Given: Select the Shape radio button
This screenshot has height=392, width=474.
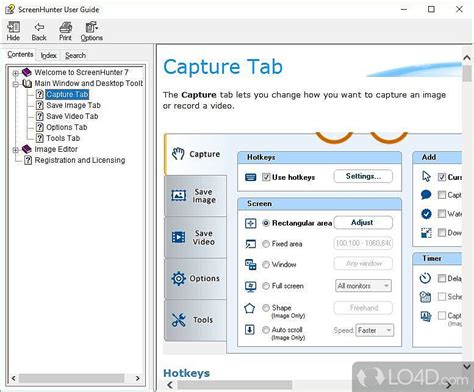Looking at the screenshot, I should pos(266,308).
